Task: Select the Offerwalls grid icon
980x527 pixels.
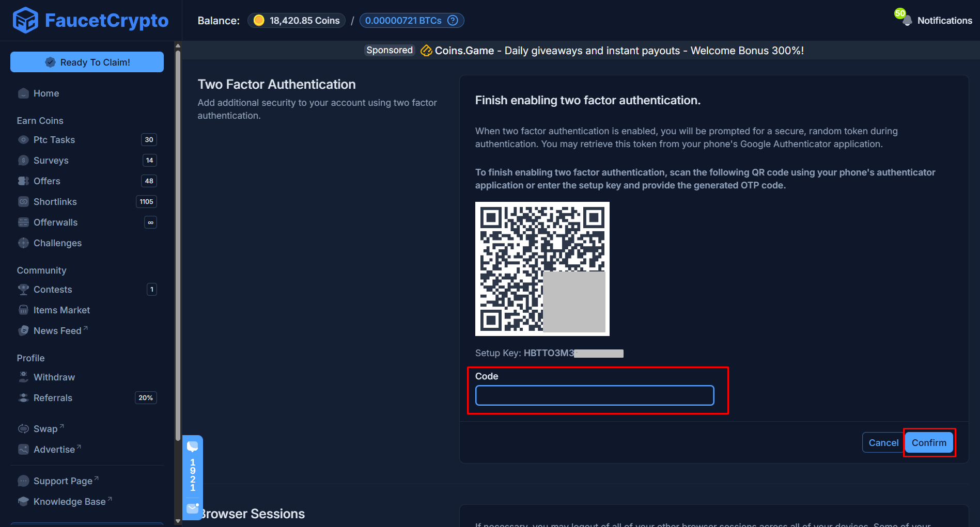Action: click(23, 222)
